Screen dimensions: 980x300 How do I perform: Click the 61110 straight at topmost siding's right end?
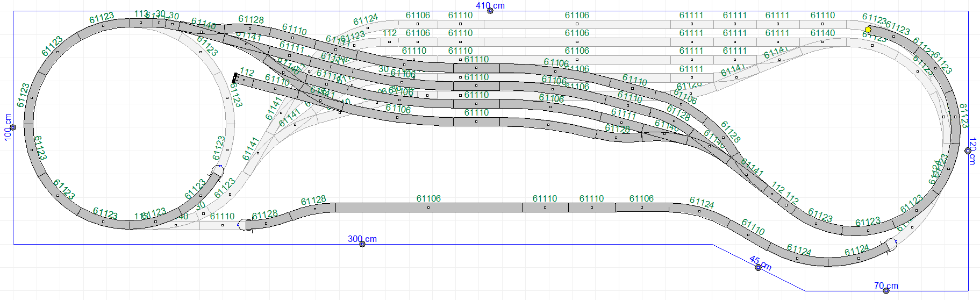(822, 24)
